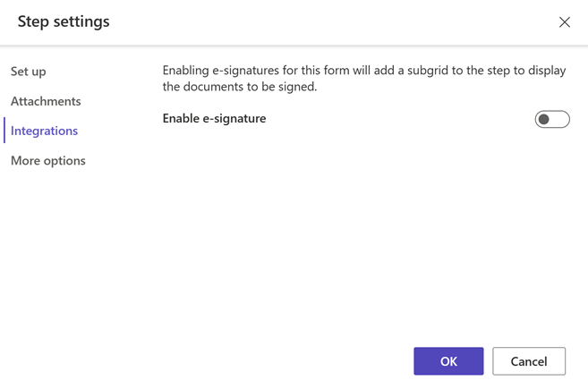Click the X icon beside the Step settings title

[565, 22]
